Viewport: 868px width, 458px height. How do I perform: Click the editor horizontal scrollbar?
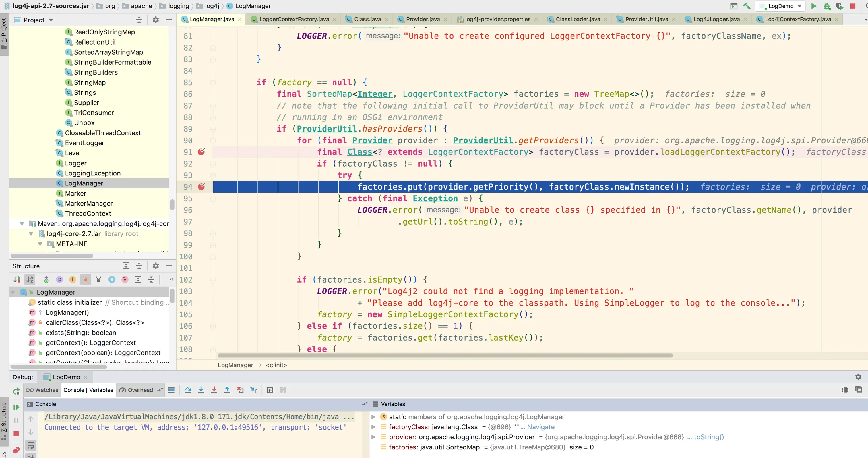pyautogui.click(x=445, y=355)
